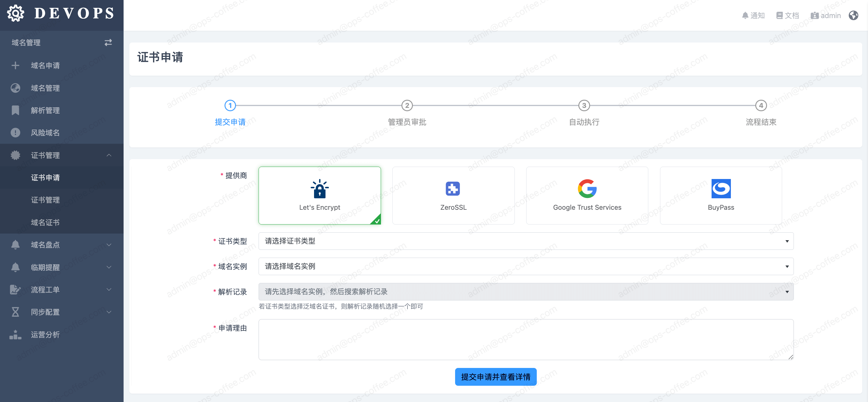Open the 文档 documentation icon
This screenshot has height=402, width=868.
[x=779, y=15]
